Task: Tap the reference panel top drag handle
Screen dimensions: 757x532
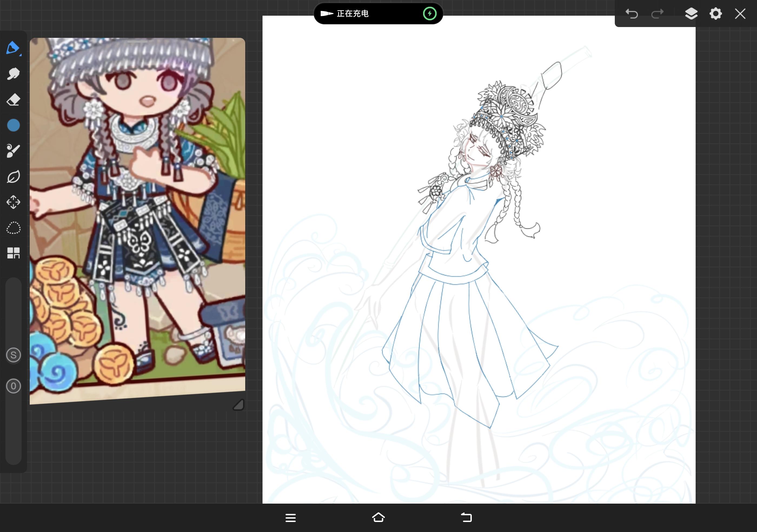Action: (138, 41)
